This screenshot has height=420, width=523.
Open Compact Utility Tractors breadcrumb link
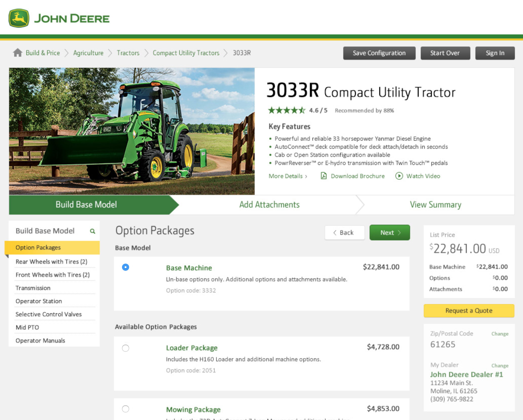tap(186, 53)
